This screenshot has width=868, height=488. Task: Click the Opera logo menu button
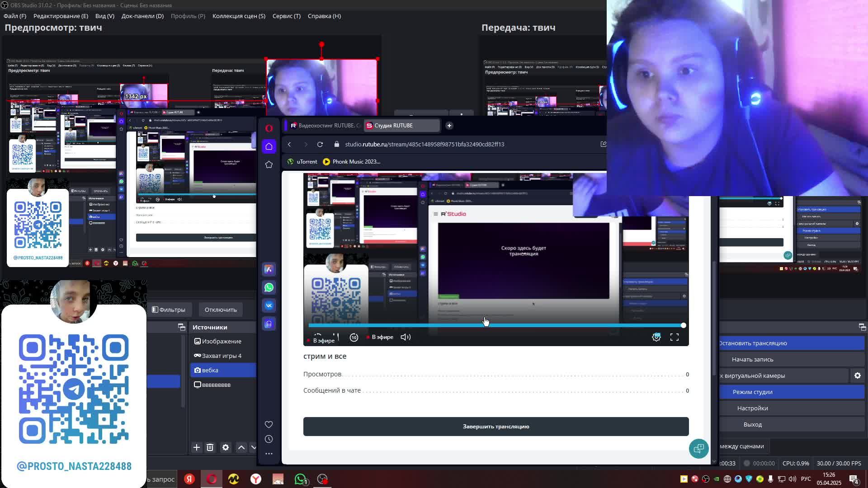coord(269,128)
